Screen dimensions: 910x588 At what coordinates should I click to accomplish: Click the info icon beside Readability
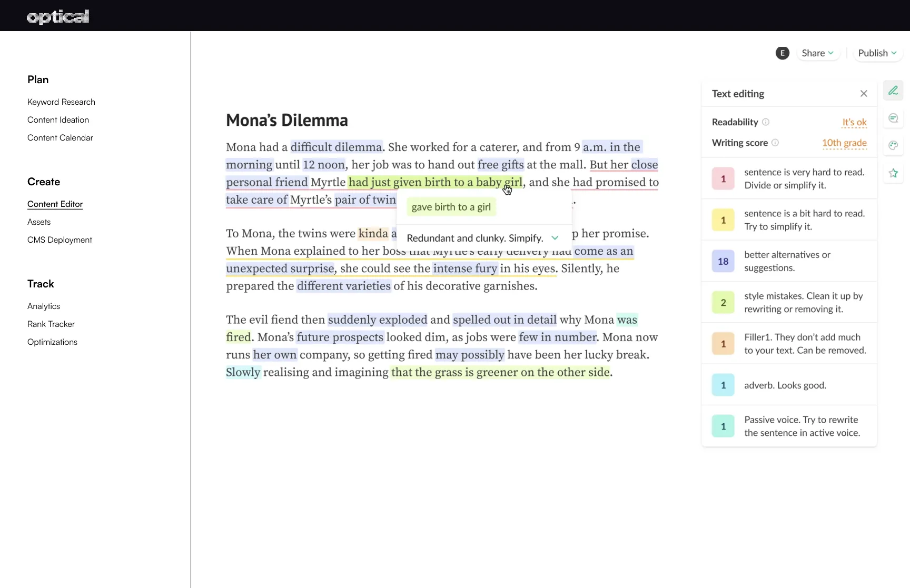(766, 122)
